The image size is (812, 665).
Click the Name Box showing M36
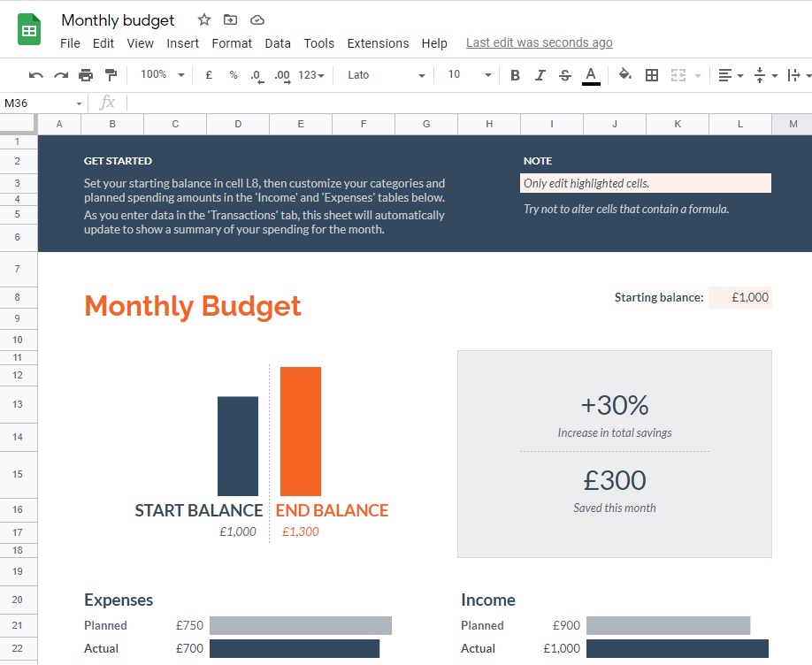coord(35,103)
